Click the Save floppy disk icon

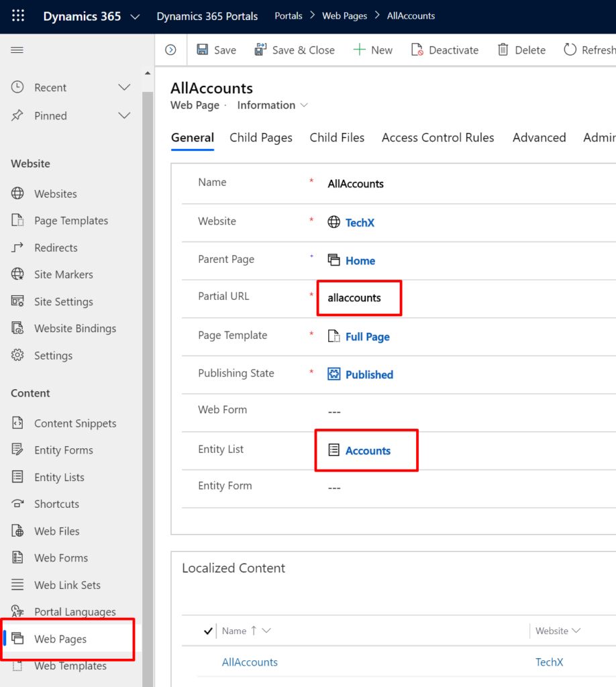pos(203,50)
